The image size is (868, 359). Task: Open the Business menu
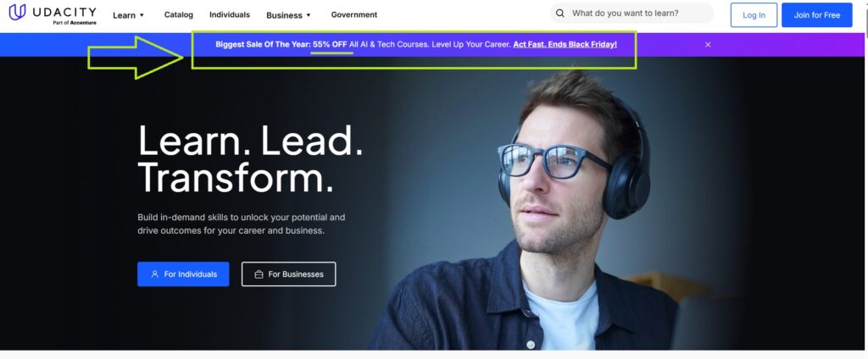tap(288, 15)
